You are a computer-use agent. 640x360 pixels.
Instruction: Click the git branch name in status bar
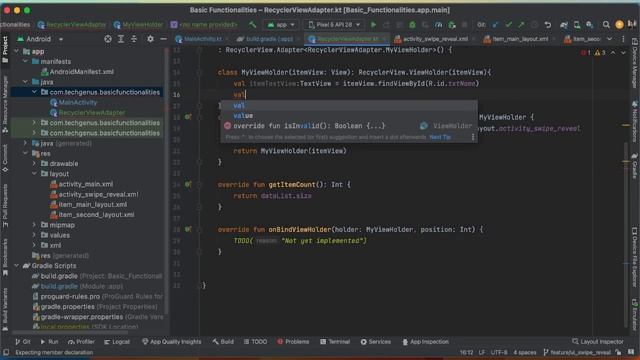[x=577, y=352]
